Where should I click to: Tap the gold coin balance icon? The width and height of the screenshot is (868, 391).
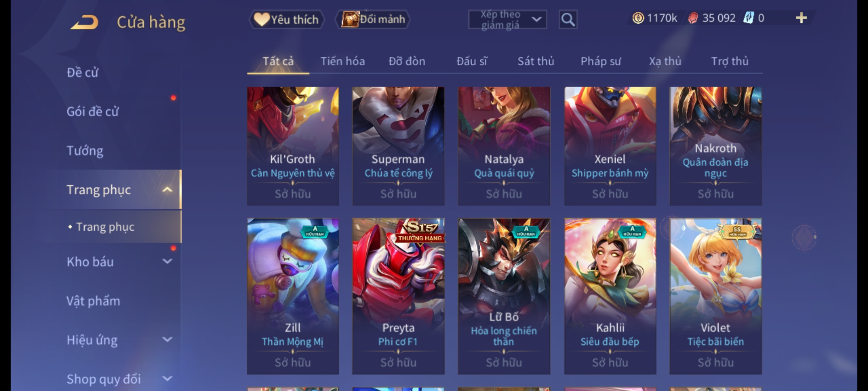pos(638,18)
